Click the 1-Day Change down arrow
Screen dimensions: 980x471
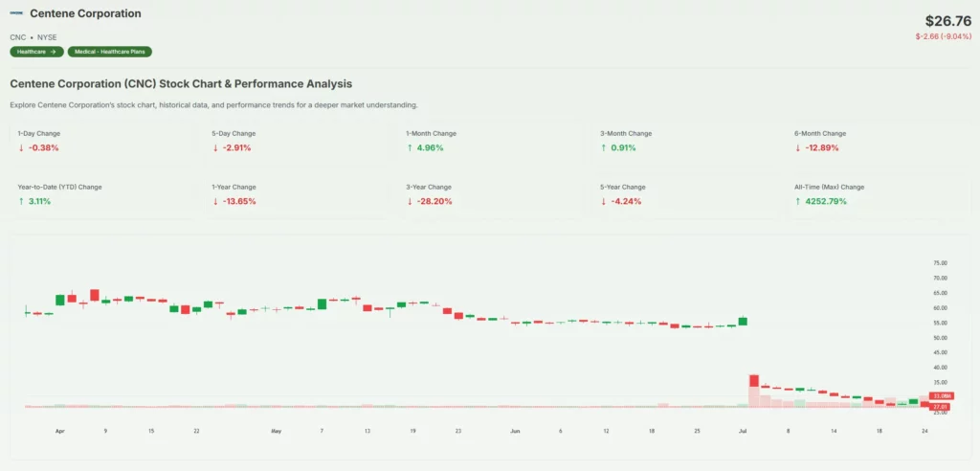(21, 148)
